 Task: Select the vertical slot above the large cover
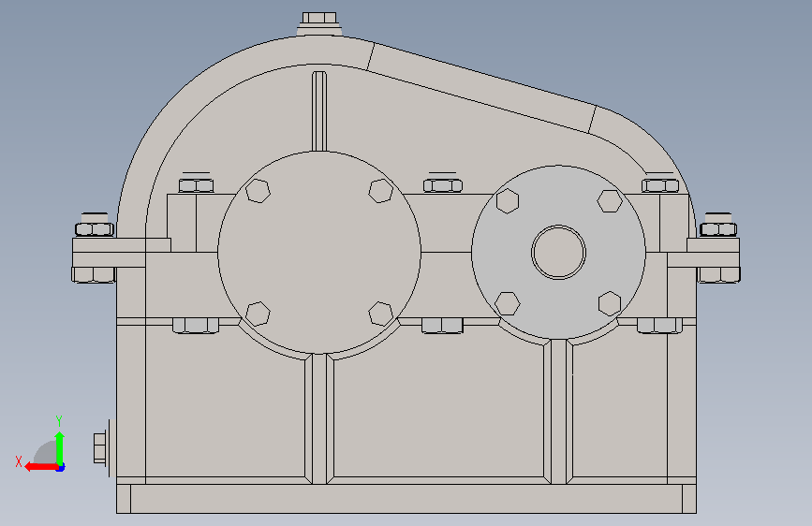(x=319, y=111)
